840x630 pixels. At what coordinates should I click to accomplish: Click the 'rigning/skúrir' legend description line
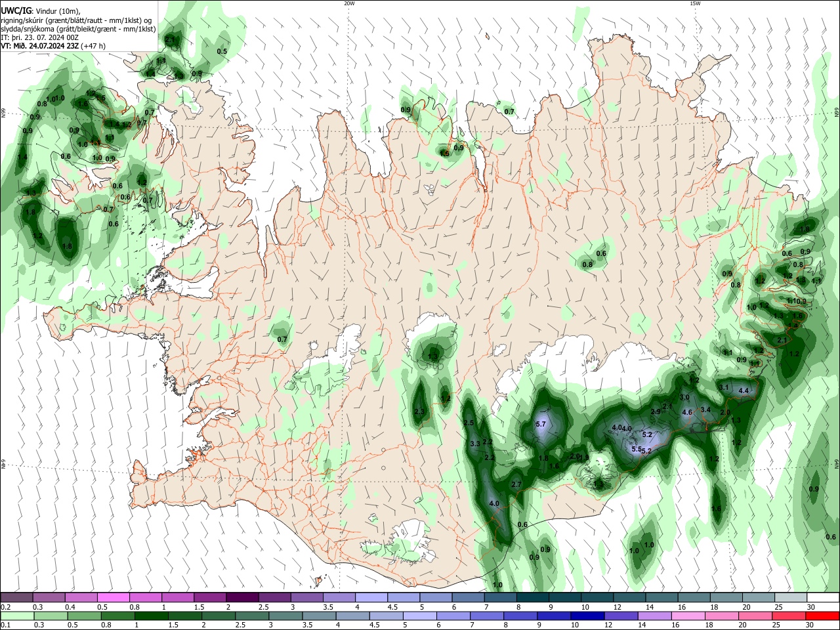coord(76,20)
